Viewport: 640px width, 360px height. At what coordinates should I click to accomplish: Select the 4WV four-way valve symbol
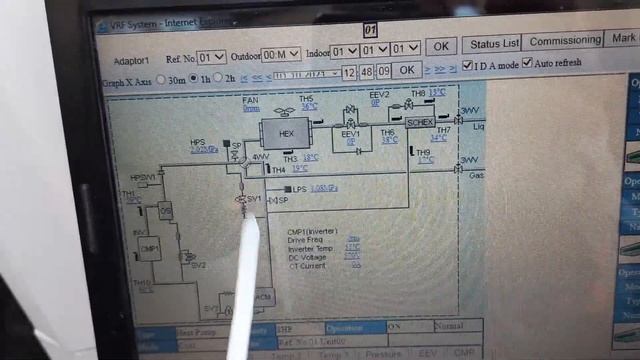click(245, 163)
